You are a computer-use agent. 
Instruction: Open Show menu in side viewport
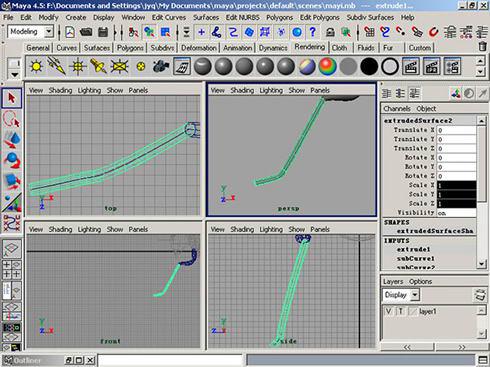(x=297, y=229)
